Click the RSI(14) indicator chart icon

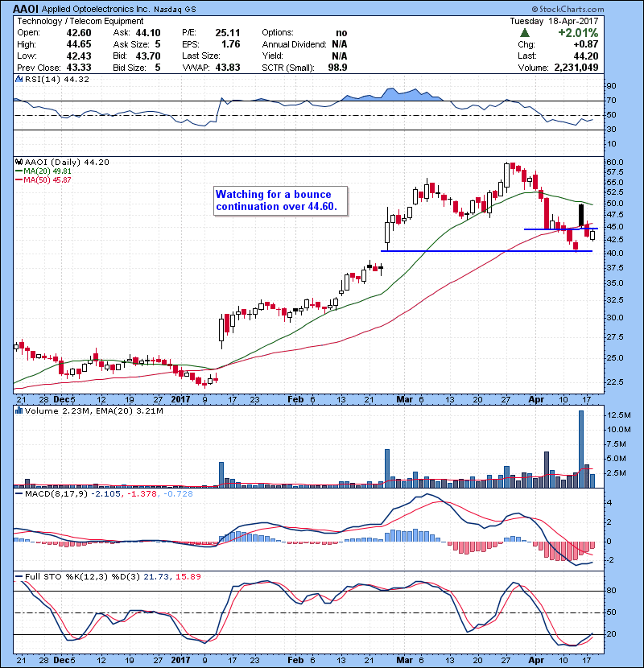click(x=19, y=79)
